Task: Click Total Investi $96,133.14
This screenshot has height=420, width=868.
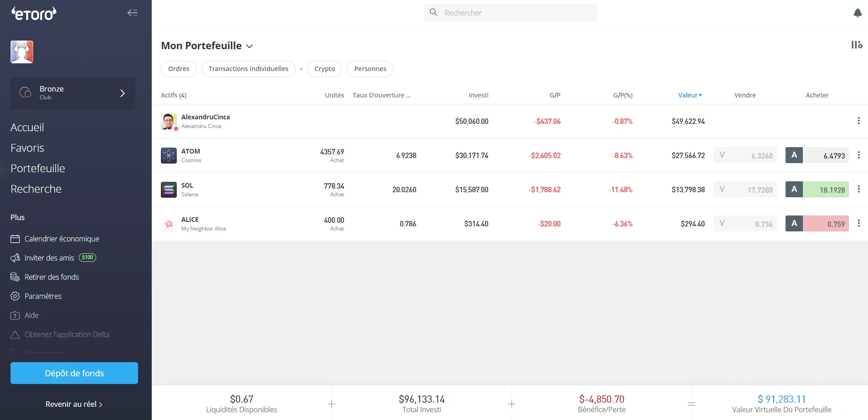Action: 421,404
